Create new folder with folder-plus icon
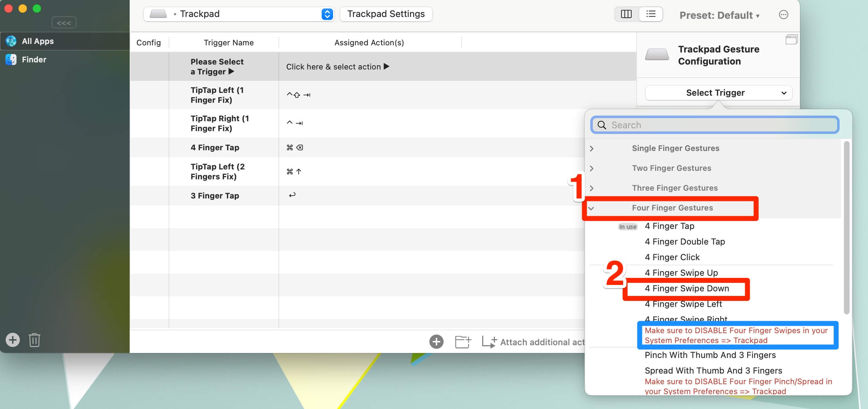 point(463,342)
